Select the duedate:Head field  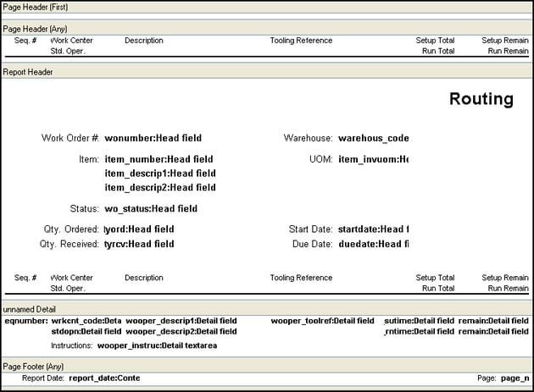coord(374,244)
